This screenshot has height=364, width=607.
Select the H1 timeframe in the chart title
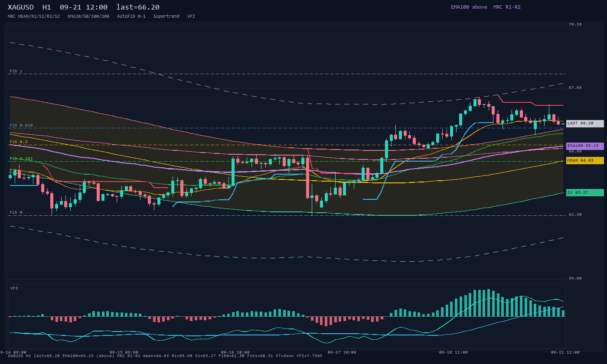[47, 7]
